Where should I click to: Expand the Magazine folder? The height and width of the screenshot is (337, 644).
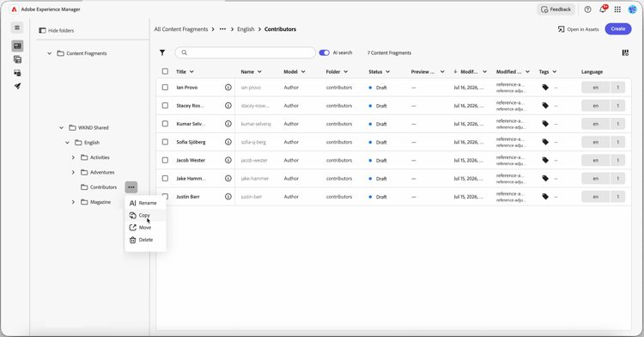click(x=73, y=202)
